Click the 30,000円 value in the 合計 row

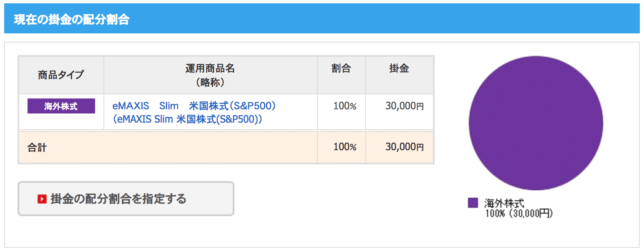tap(404, 147)
